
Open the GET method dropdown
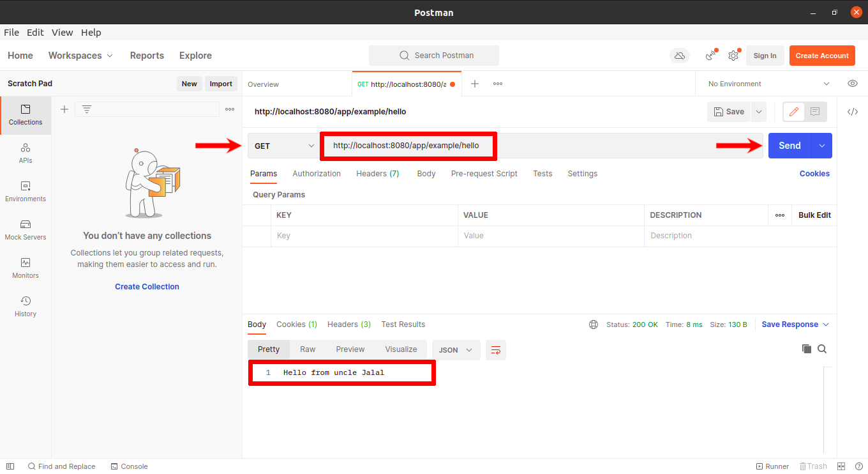[x=284, y=146]
